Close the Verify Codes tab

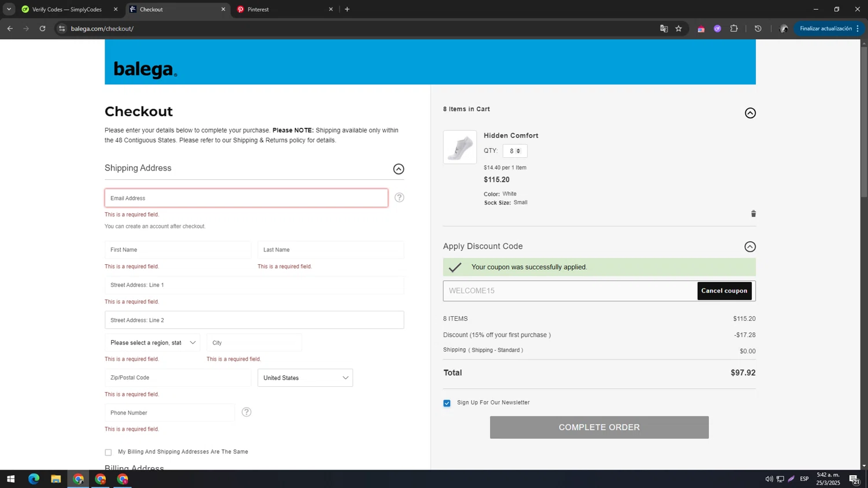tap(115, 9)
